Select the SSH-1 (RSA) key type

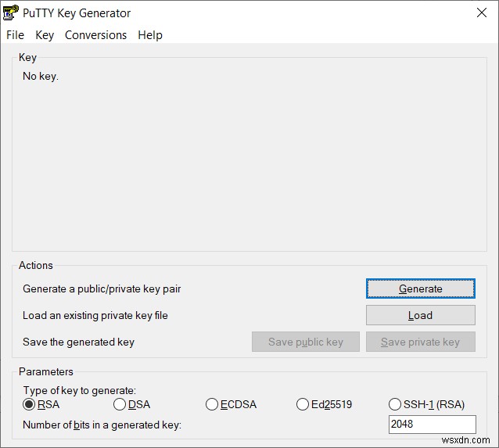click(426, 404)
